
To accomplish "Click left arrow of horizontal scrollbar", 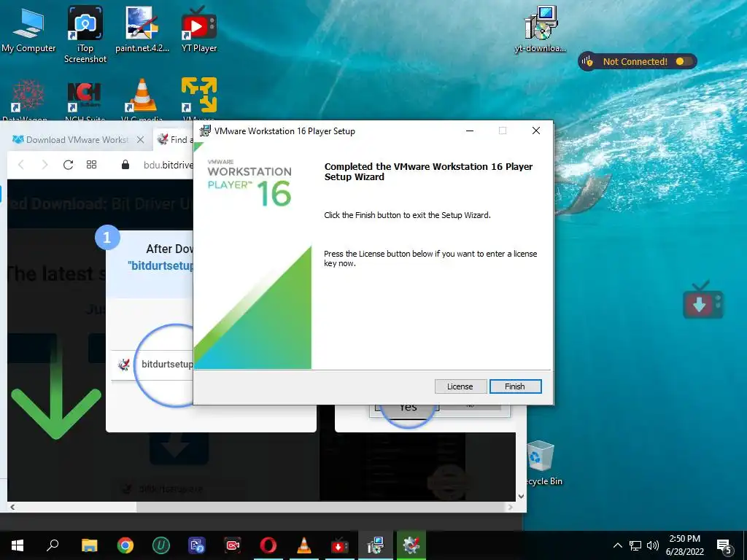I will (x=12, y=507).
